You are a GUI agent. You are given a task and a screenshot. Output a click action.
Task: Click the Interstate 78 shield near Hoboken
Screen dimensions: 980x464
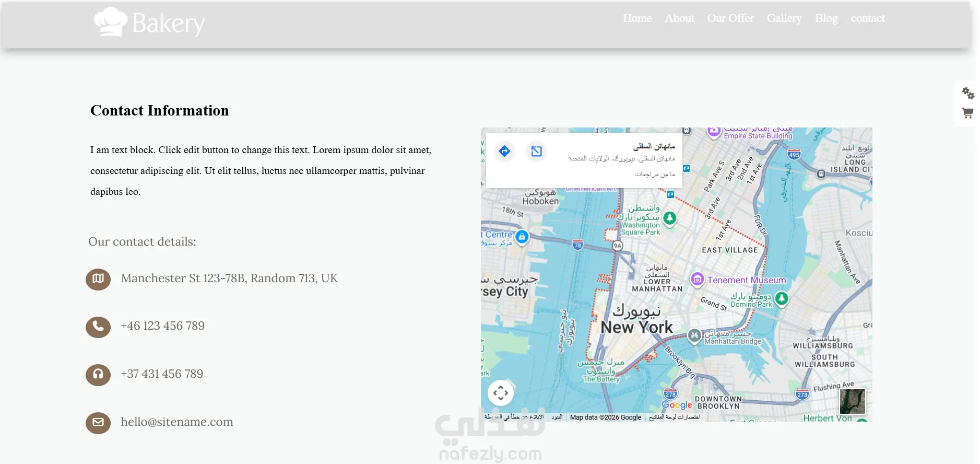tap(577, 245)
